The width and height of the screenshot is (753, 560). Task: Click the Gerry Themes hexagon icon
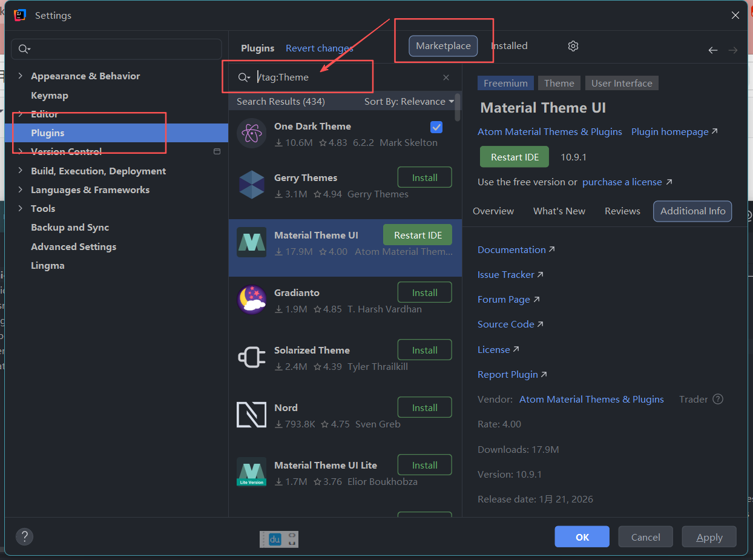(x=251, y=185)
